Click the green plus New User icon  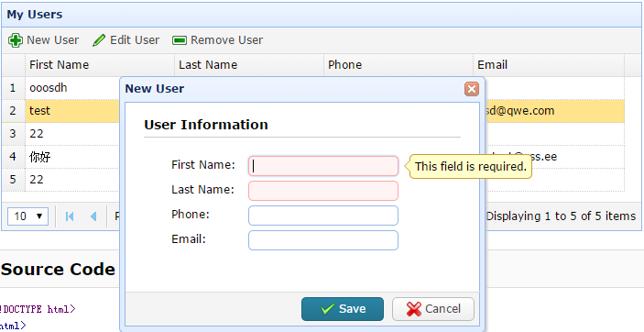(16, 40)
